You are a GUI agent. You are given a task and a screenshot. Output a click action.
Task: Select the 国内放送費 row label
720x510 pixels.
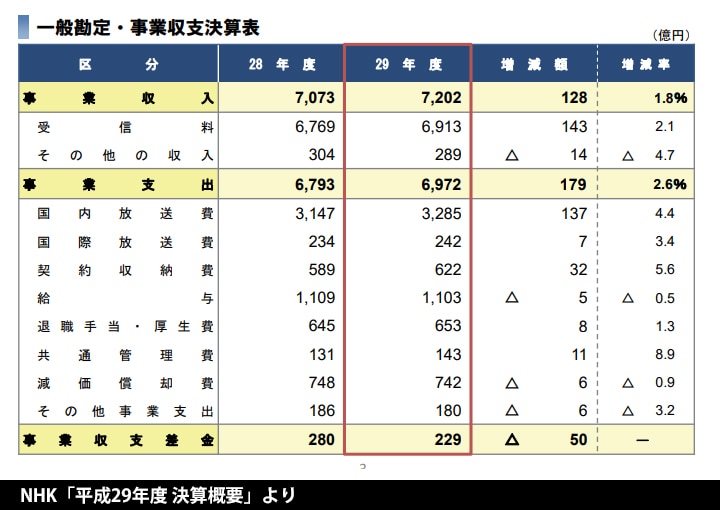click(125, 213)
